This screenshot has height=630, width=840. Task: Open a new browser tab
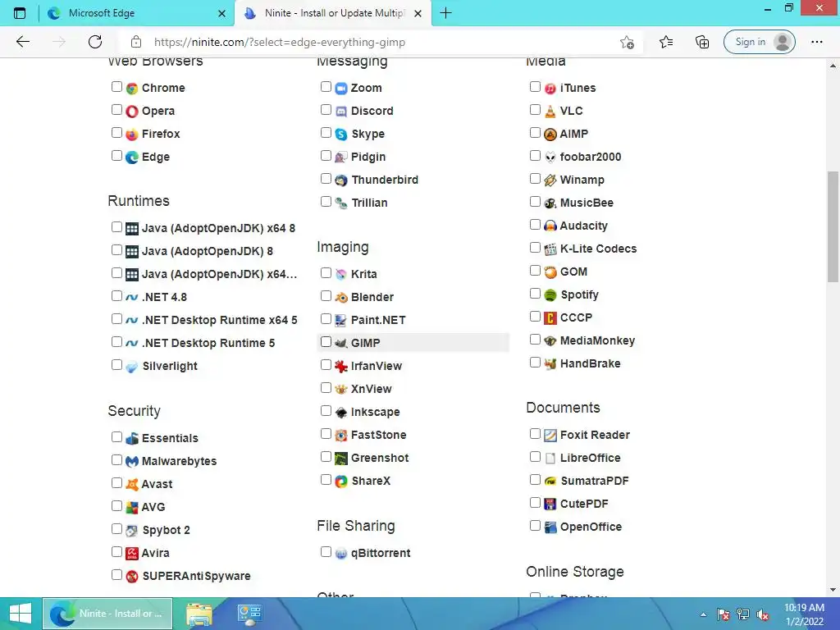click(445, 13)
